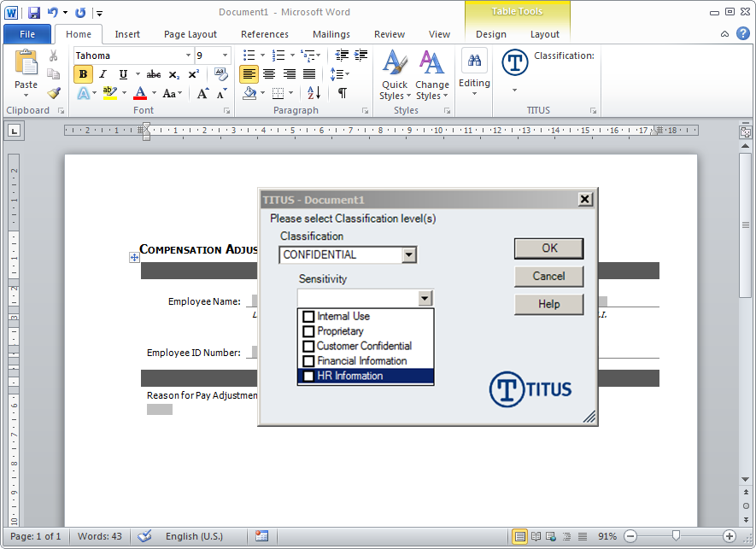Show paragraph marks with pilcrow icon
Screen dimensions: 756x549
pyautogui.click(x=343, y=93)
